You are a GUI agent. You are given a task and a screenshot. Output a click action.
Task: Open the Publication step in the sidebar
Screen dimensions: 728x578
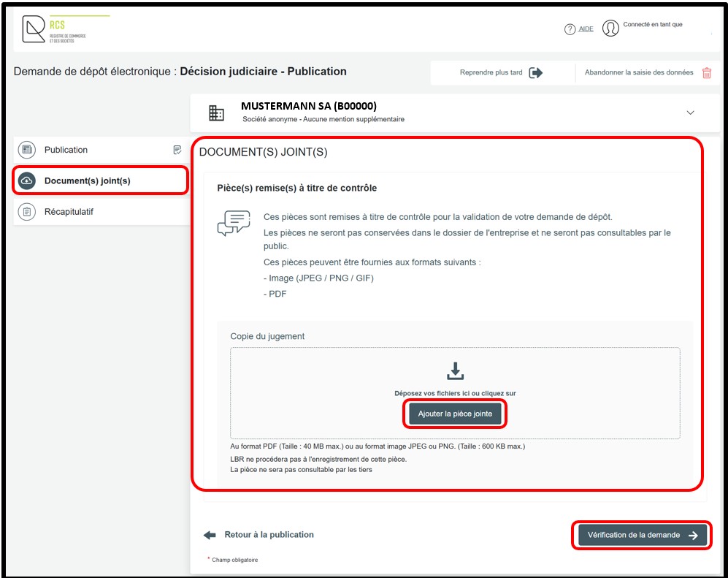(x=66, y=150)
